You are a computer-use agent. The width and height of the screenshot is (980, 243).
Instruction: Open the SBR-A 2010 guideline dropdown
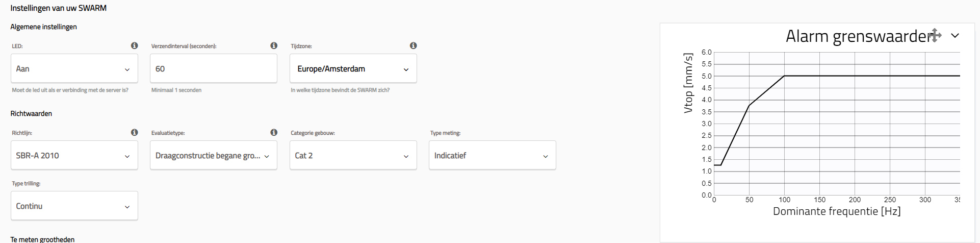[74, 156]
